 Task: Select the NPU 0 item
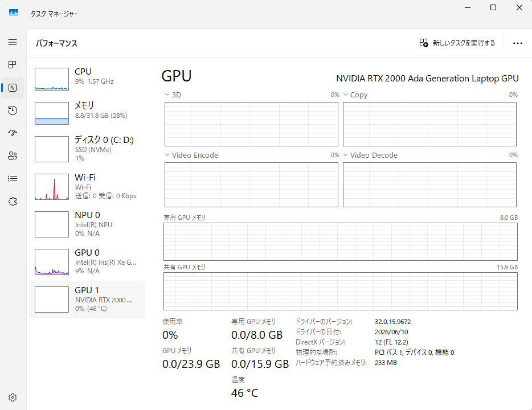click(x=87, y=224)
